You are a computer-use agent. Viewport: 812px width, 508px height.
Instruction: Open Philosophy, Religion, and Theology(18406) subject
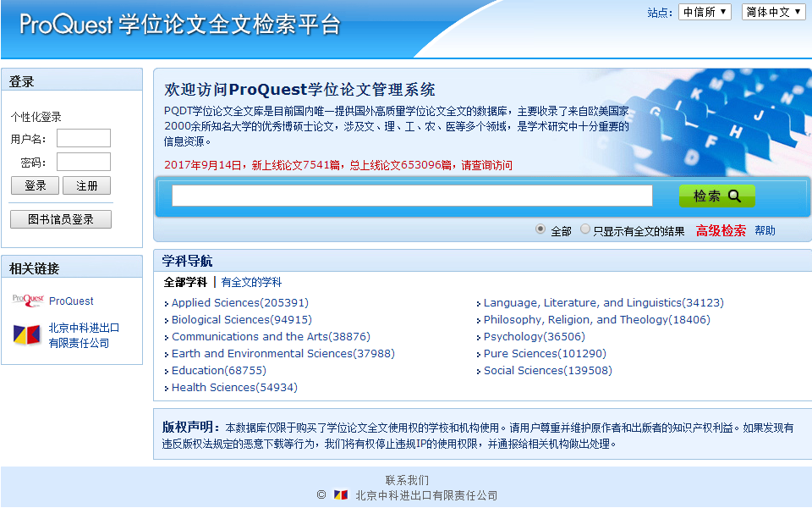coord(597,320)
